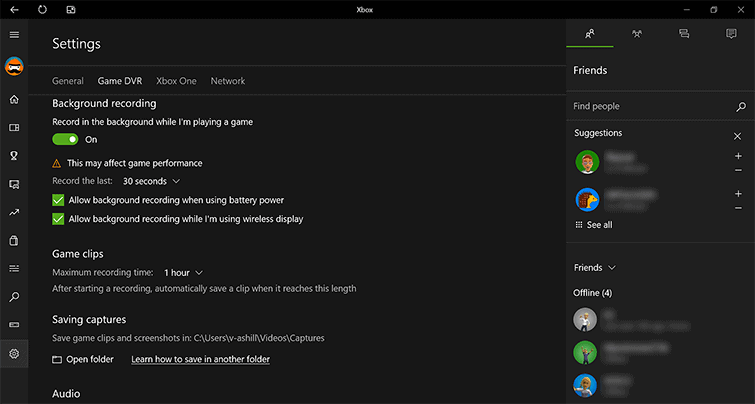Open My games sidebar icon
The height and width of the screenshot is (404, 755).
point(14,128)
